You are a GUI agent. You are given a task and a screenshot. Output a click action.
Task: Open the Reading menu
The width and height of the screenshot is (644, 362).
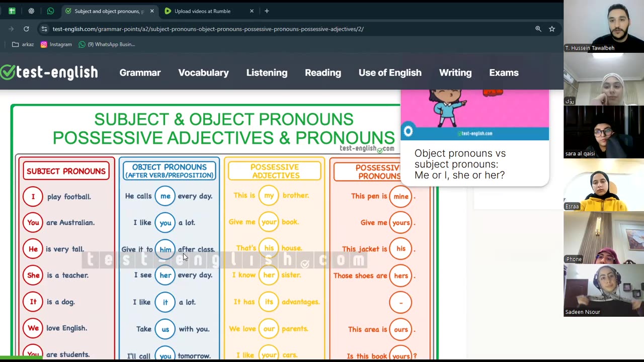[x=323, y=72]
